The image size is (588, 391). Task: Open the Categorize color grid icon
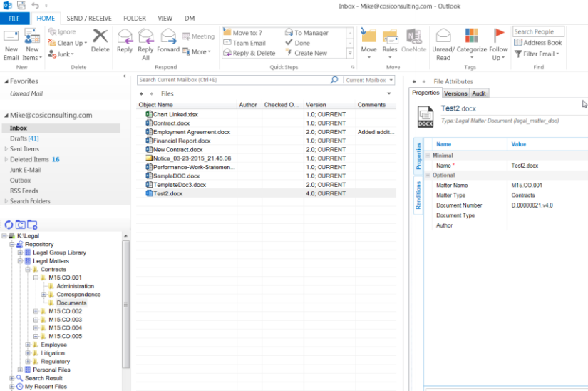471,36
